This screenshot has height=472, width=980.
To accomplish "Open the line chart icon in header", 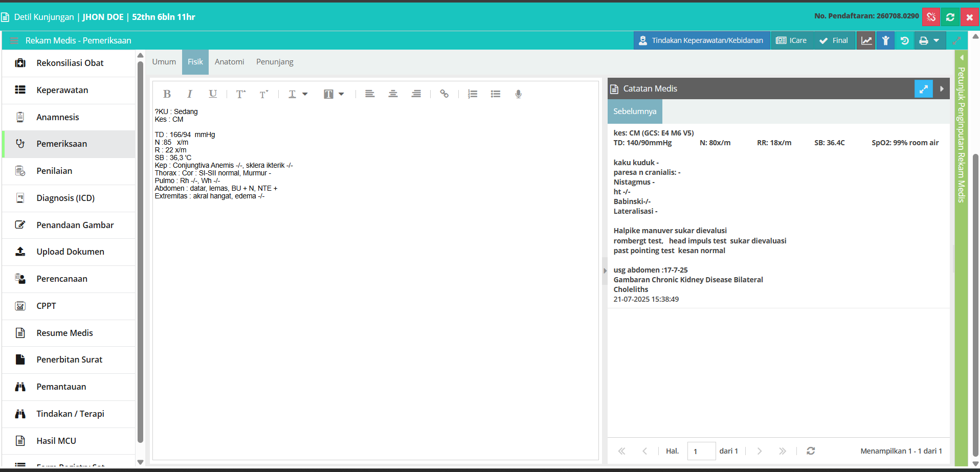I will tap(866, 40).
